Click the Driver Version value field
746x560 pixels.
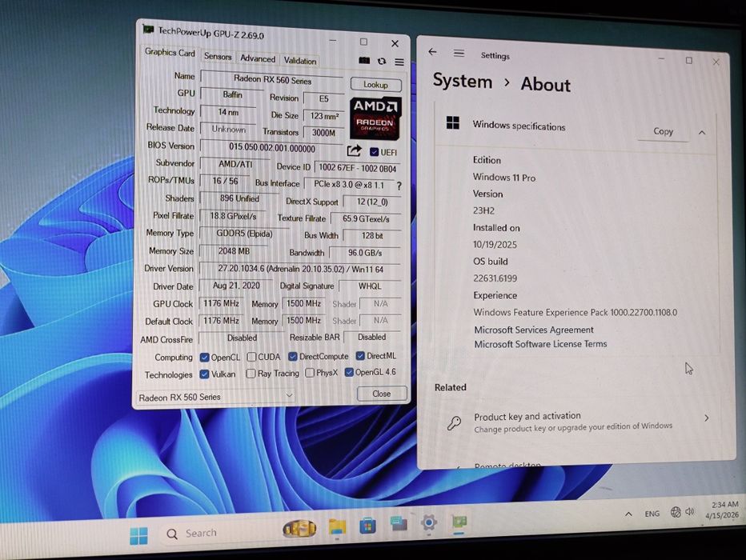click(300, 269)
